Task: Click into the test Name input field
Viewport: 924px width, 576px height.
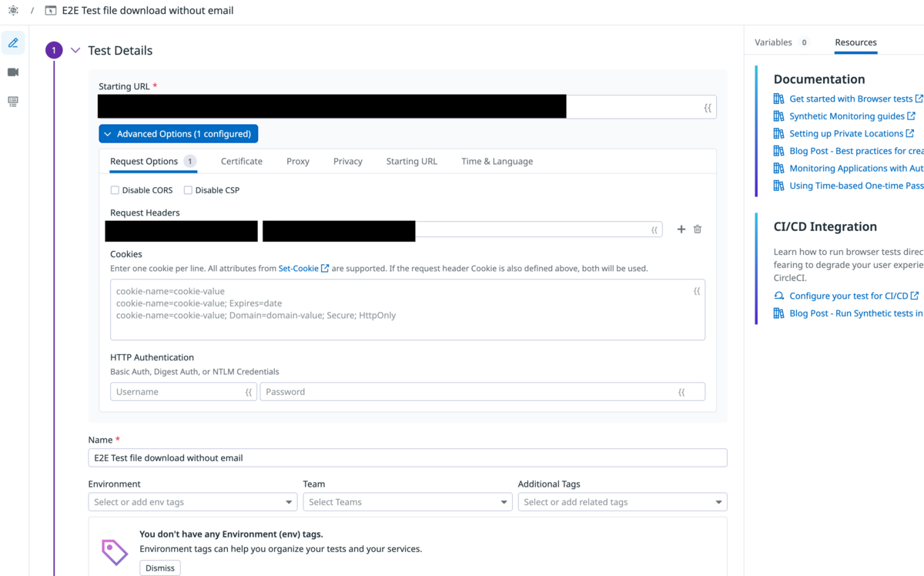Action: tap(407, 458)
